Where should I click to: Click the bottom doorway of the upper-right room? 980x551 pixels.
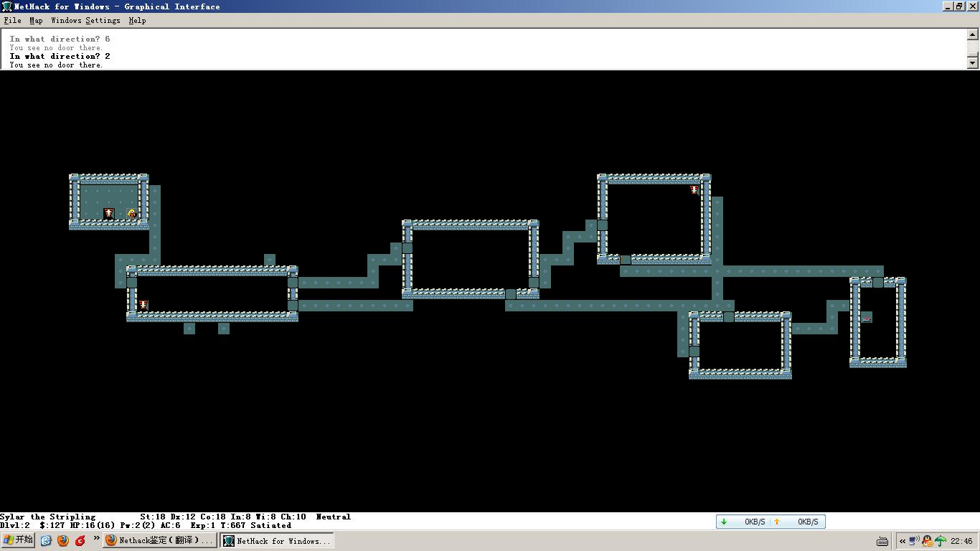[x=626, y=260]
